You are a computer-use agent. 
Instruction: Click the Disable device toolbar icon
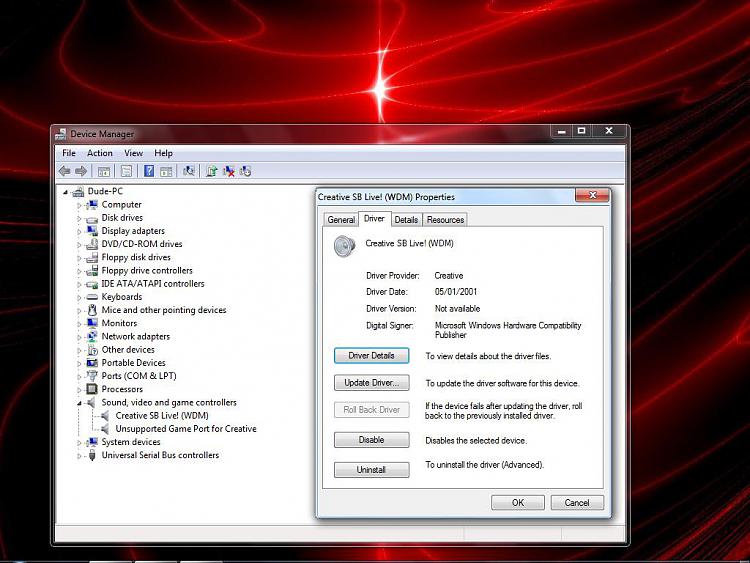(245, 171)
